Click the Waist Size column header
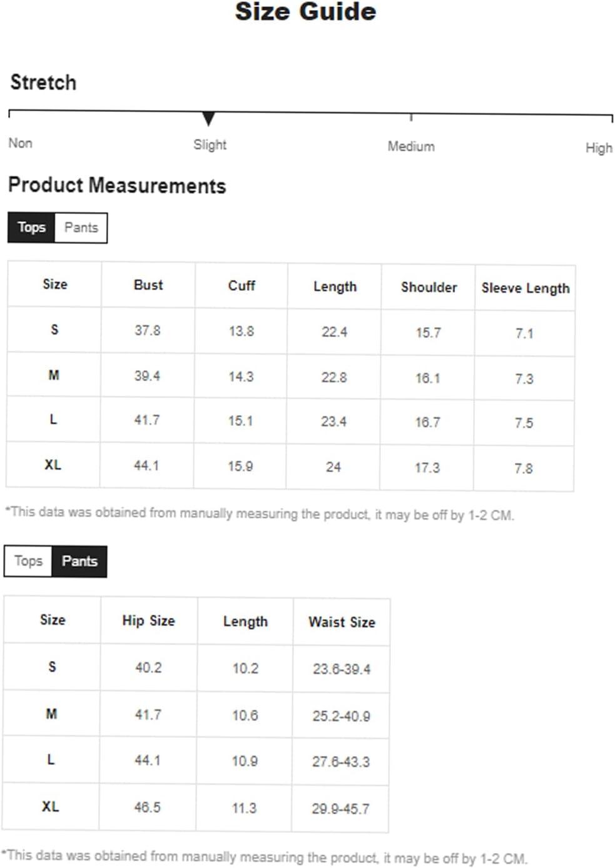 342,622
